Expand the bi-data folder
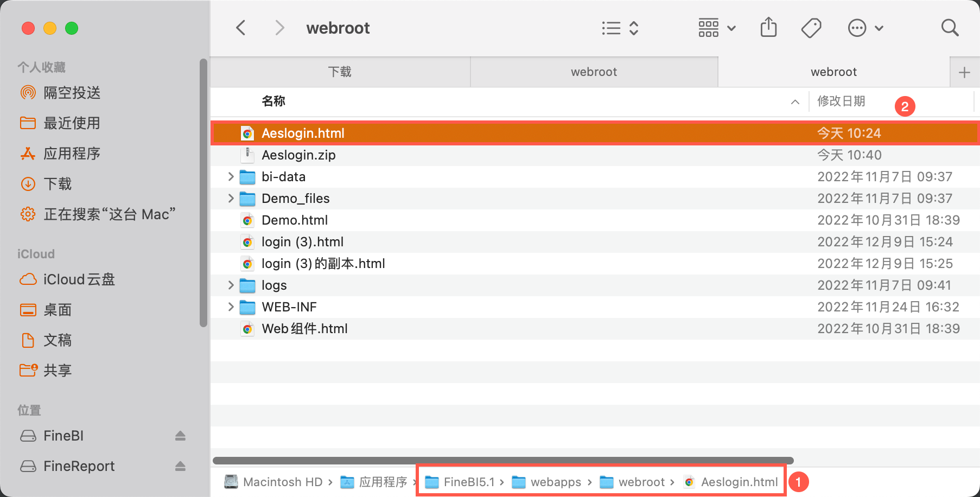The height and width of the screenshot is (497, 980). click(231, 177)
